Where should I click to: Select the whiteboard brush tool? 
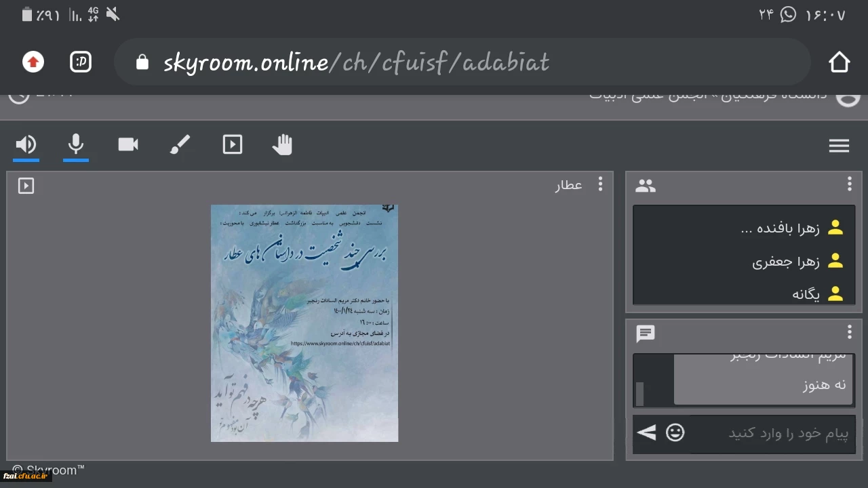tap(180, 144)
